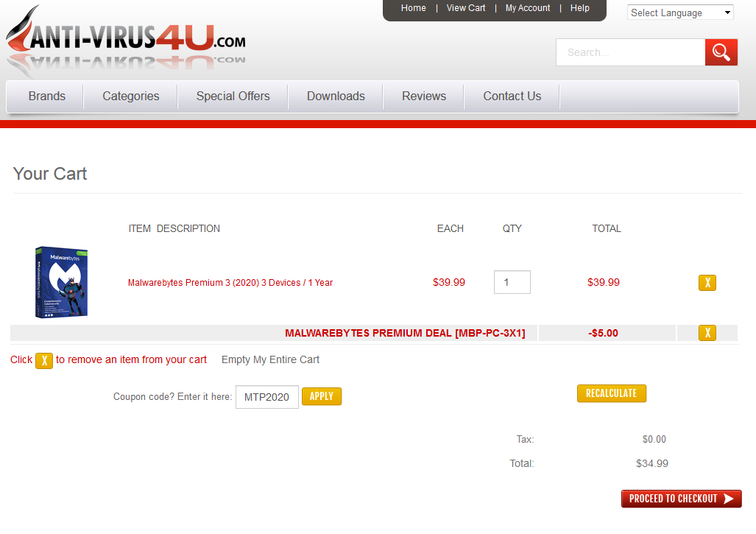Open the Help link
Viewport: 756px width, 534px height.
point(579,8)
